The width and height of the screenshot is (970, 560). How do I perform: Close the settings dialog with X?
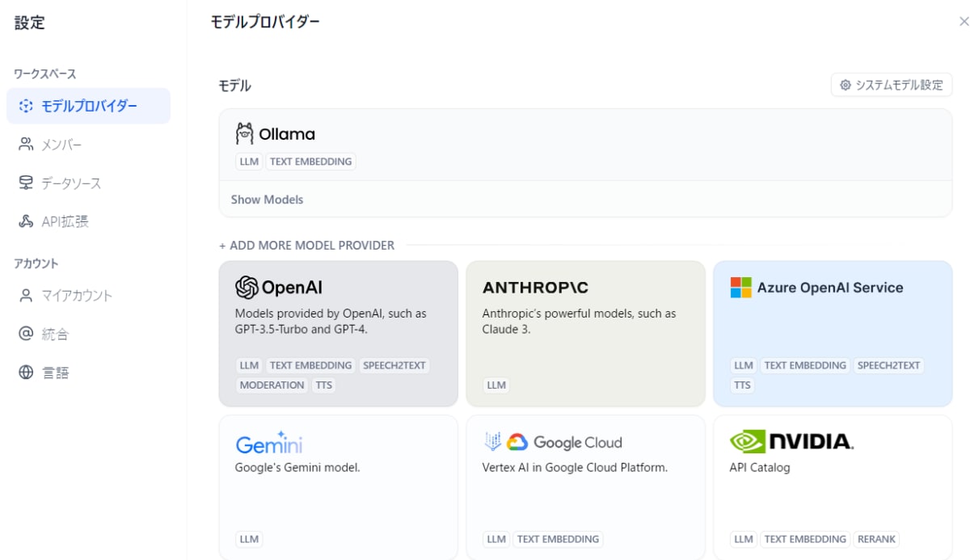964,22
